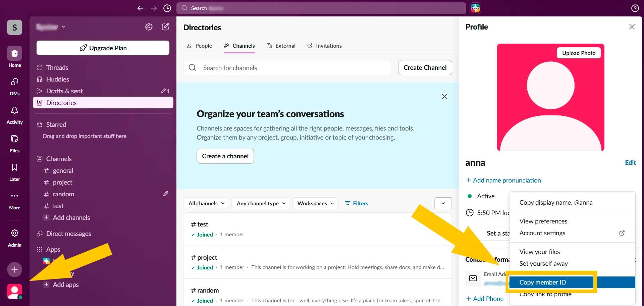
Task: Switch to the Invitations tab
Action: click(325, 46)
